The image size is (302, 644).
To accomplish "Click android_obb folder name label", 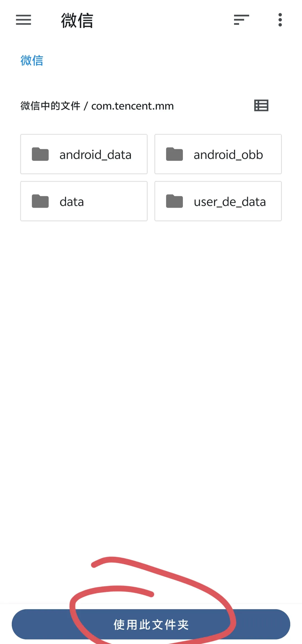I will click(x=228, y=155).
